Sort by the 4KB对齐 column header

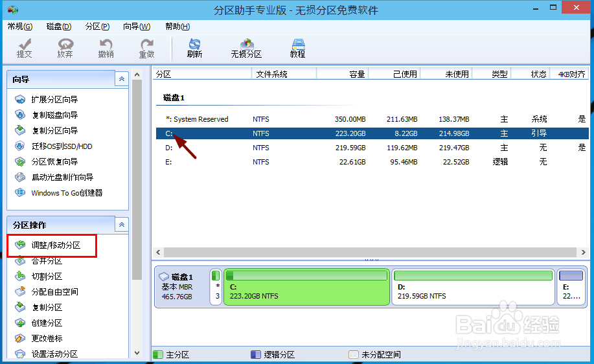click(x=569, y=74)
